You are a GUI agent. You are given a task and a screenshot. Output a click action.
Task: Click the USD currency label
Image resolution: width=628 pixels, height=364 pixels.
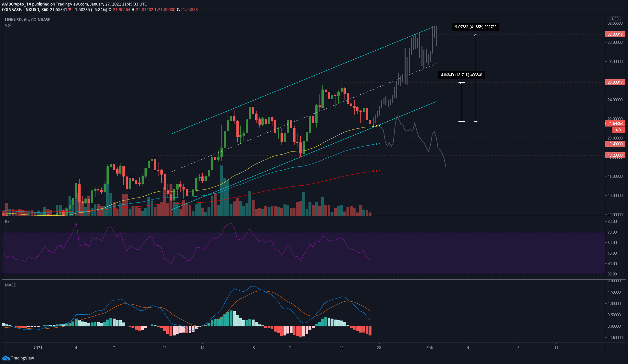pyautogui.click(x=615, y=19)
